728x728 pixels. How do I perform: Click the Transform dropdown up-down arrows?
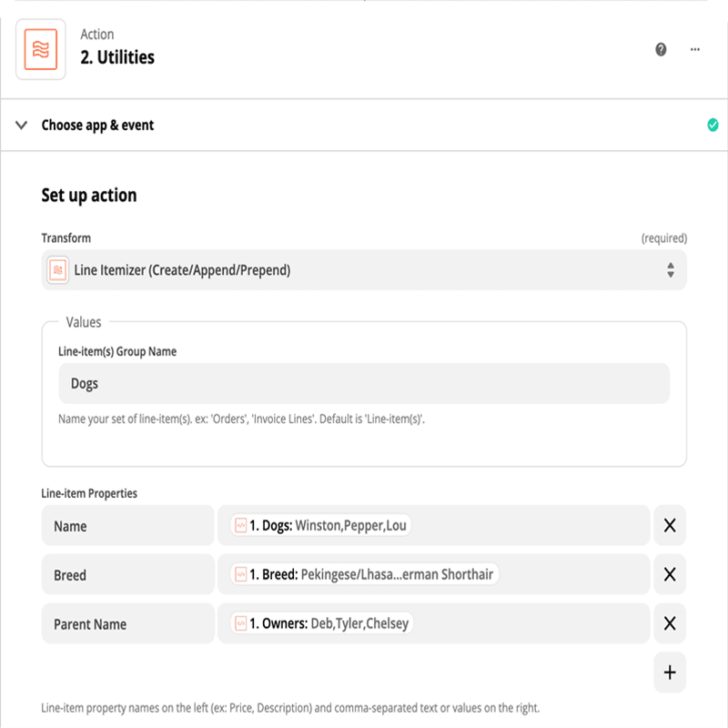tap(671, 269)
